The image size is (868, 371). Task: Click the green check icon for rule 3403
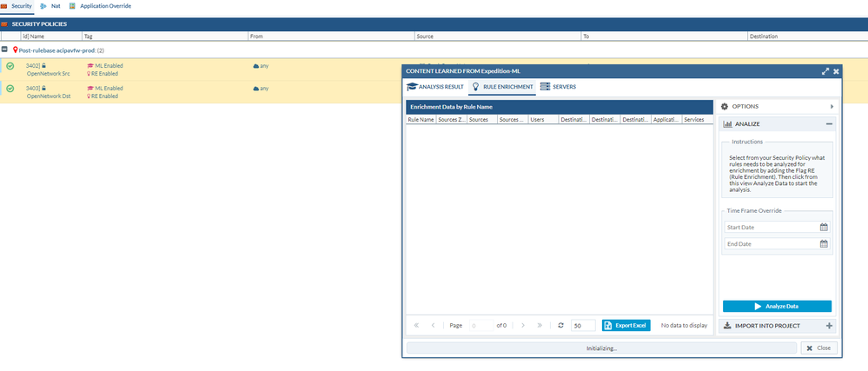tap(10, 88)
